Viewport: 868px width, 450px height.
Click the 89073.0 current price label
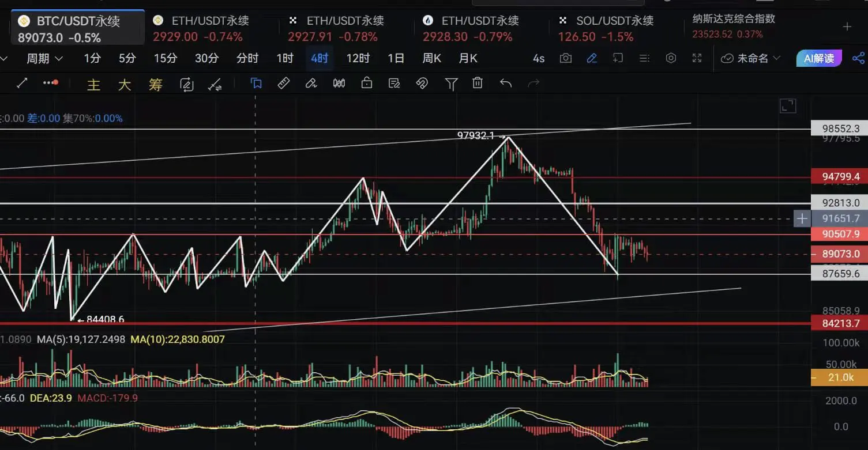840,254
